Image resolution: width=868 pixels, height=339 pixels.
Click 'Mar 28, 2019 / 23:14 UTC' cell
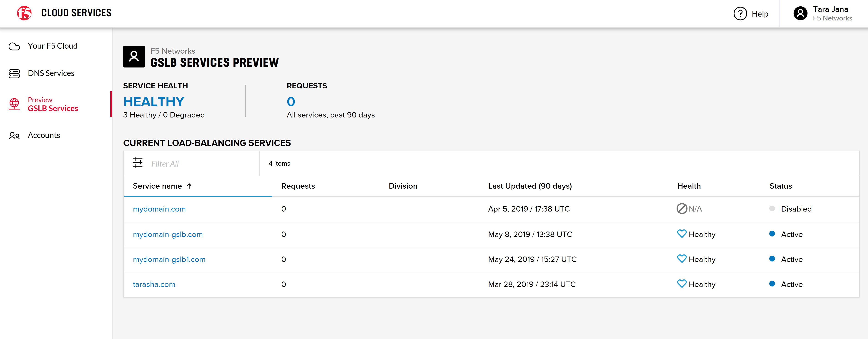point(532,284)
